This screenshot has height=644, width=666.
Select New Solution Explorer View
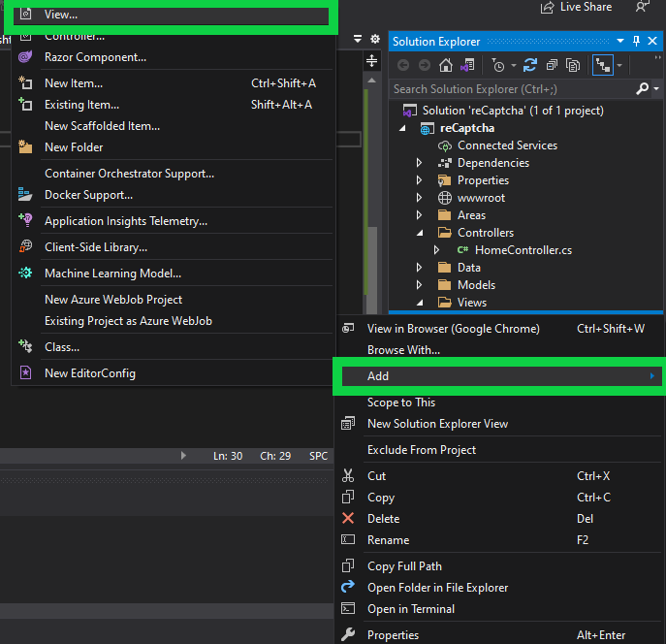500,424
